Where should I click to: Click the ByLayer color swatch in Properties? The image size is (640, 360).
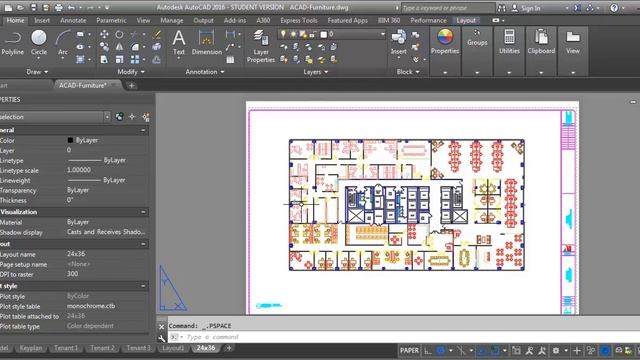[x=70, y=140]
